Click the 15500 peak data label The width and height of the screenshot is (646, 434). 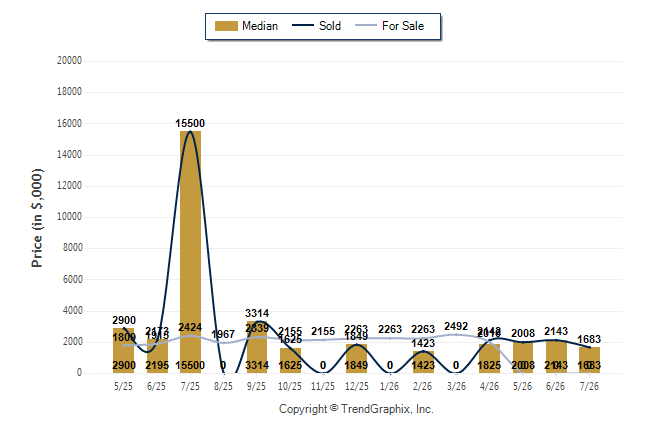[x=190, y=123]
